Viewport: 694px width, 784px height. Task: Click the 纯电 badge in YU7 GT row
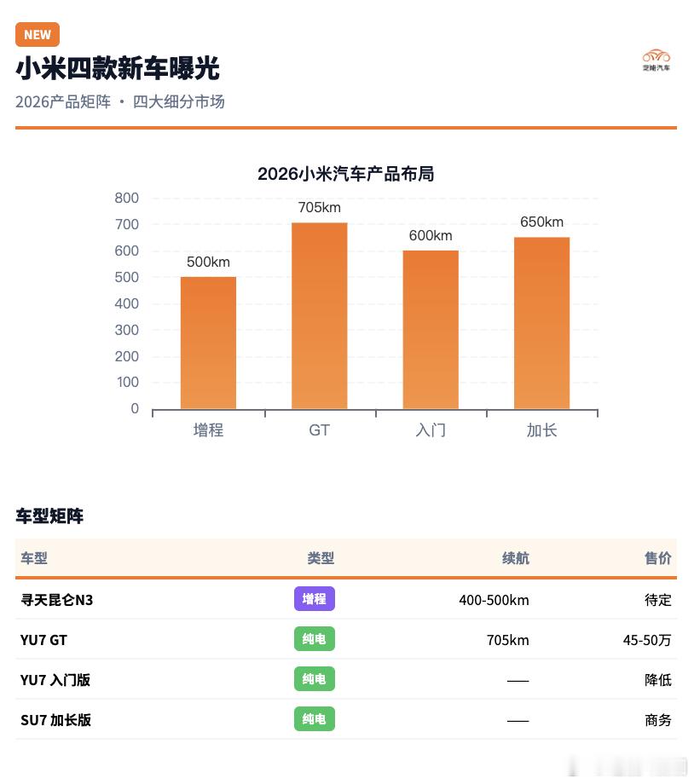pos(315,638)
